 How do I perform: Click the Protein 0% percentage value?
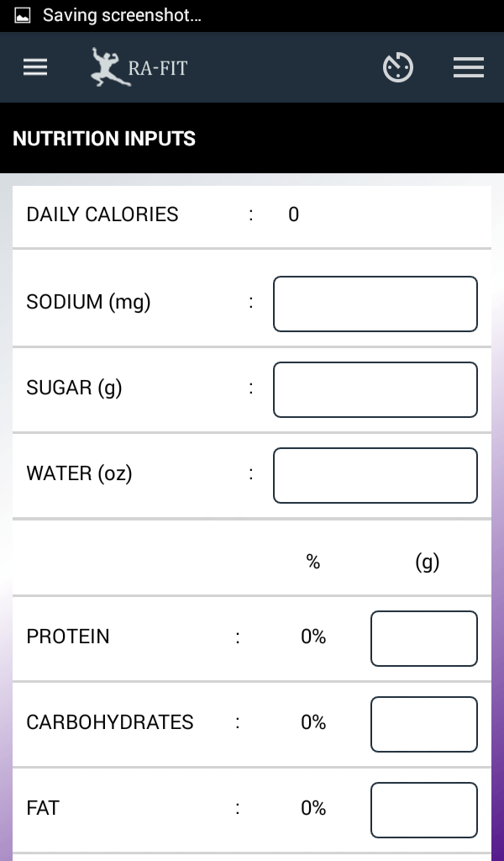click(x=313, y=637)
